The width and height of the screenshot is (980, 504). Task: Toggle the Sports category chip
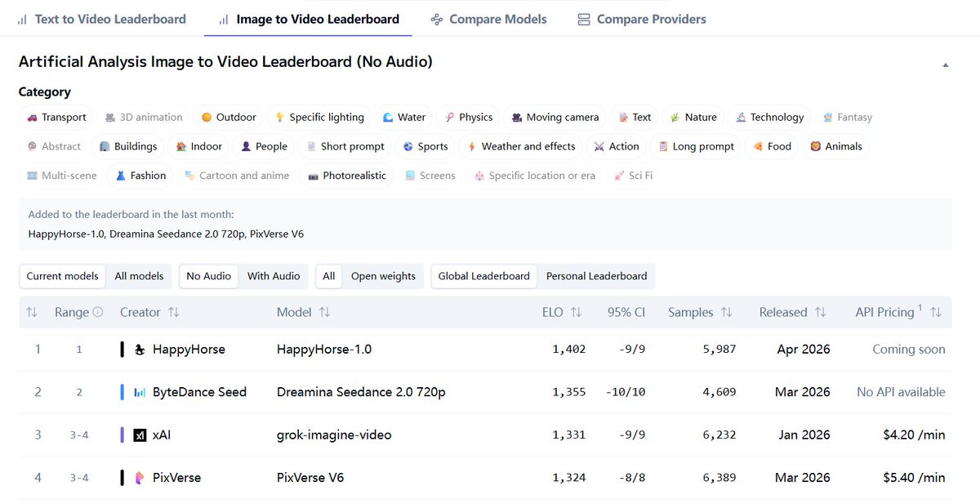click(425, 146)
